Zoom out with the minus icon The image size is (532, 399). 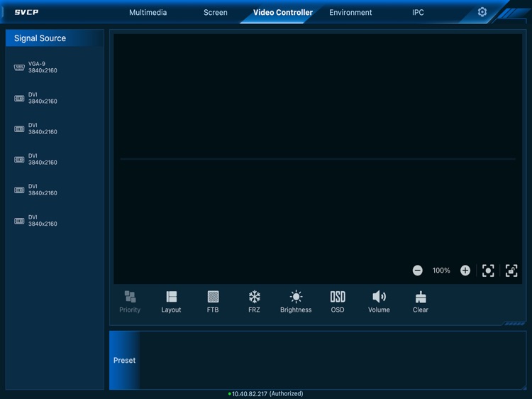point(417,270)
